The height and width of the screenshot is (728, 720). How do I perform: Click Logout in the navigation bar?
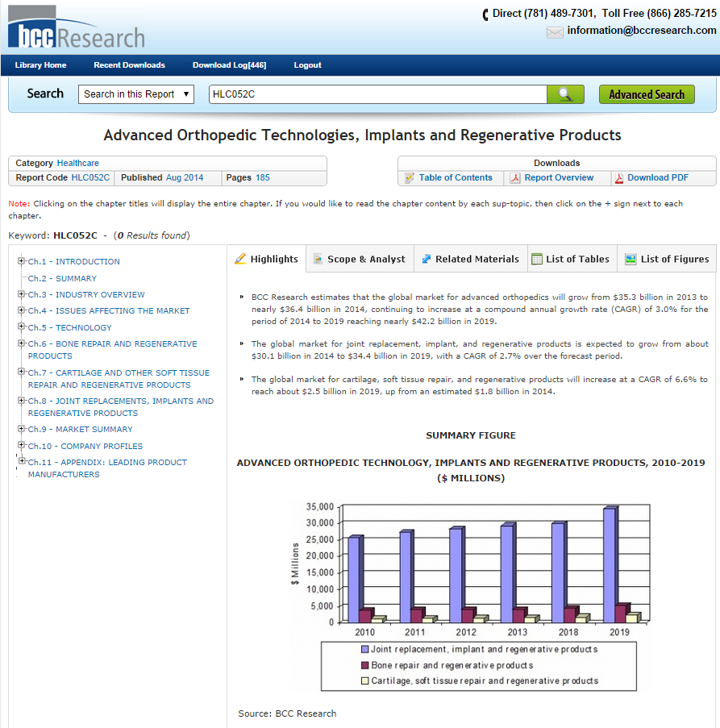click(x=307, y=65)
